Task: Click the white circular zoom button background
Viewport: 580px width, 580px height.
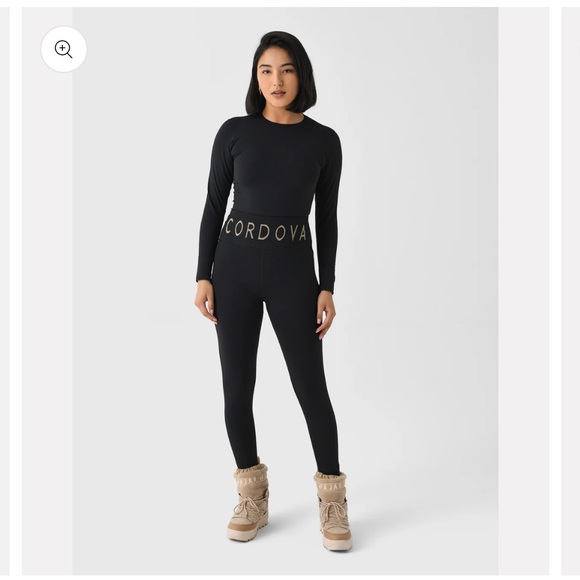Action: click(x=64, y=49)
